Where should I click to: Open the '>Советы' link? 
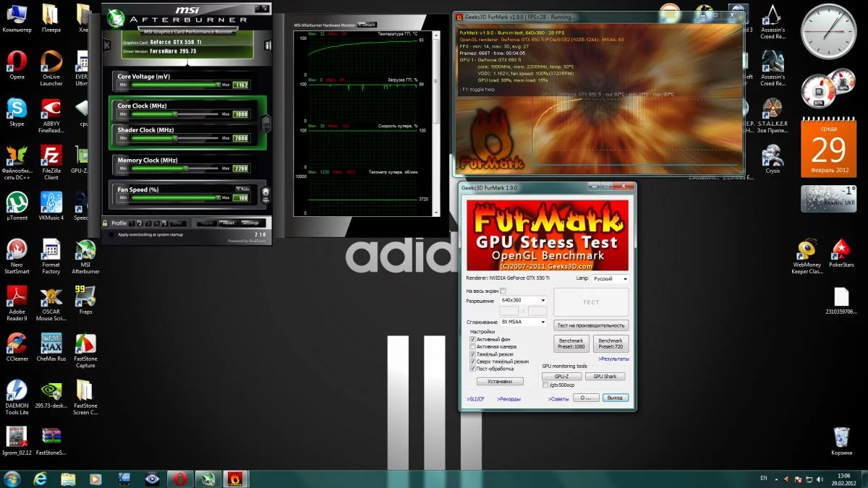click(559, 399)
